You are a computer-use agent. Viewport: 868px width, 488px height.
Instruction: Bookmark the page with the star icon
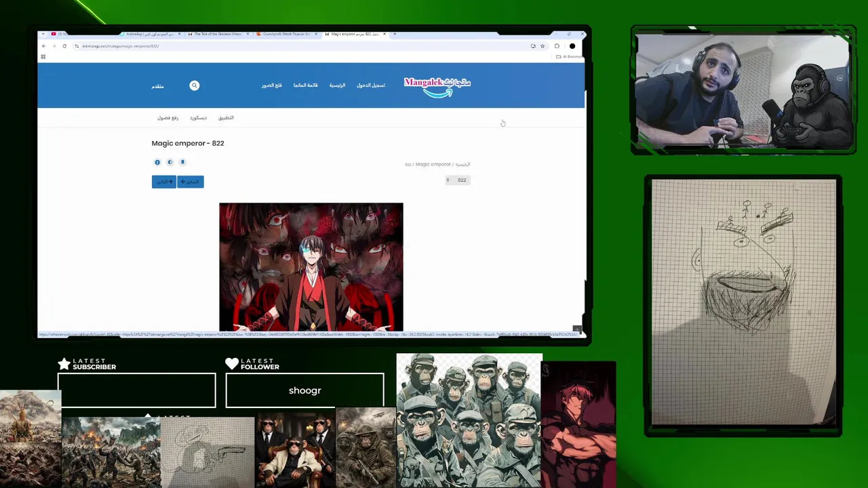[542, 46]
